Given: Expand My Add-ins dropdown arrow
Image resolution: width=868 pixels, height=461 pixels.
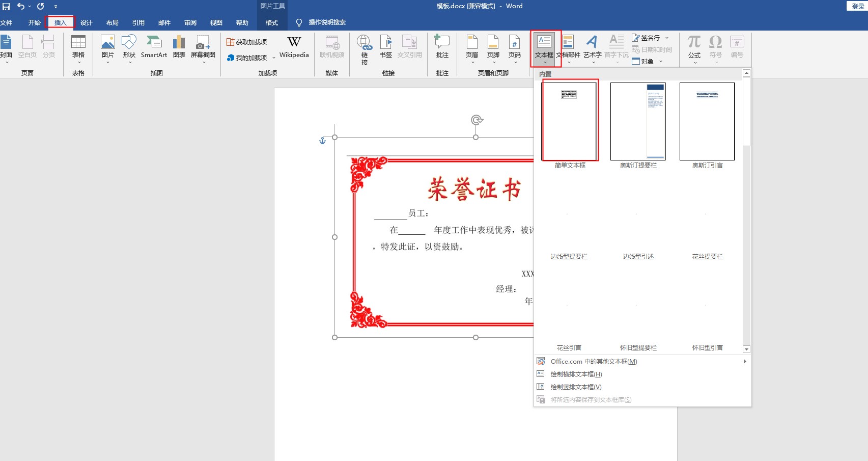Looking at the screenshot, I should coord(274,58).
